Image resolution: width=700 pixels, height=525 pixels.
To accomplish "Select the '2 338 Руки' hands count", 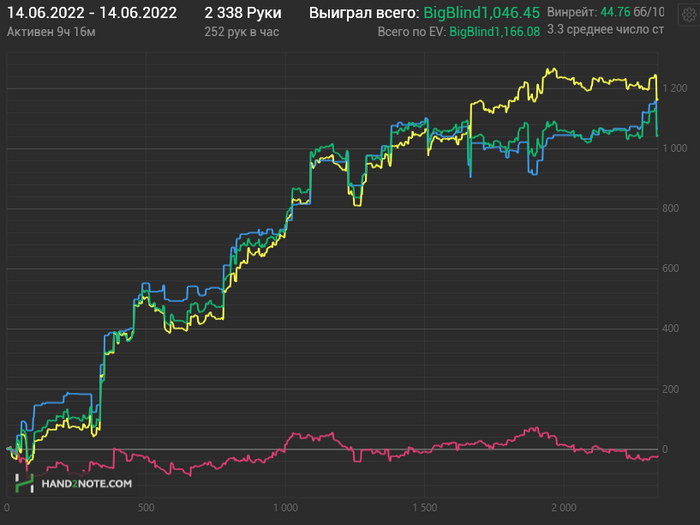I will [x=243, y=13].
